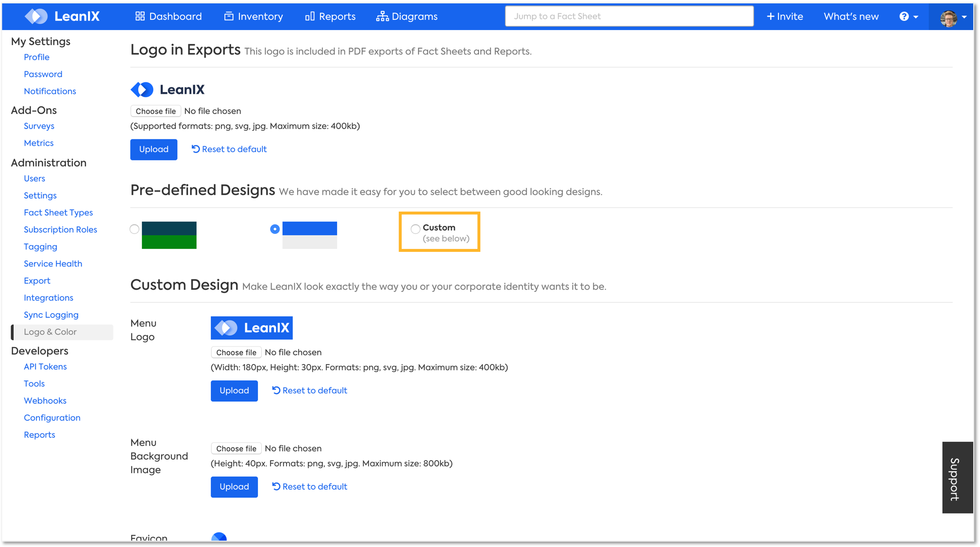Choose file for Logo in Exports

click(x=155, y=111)
